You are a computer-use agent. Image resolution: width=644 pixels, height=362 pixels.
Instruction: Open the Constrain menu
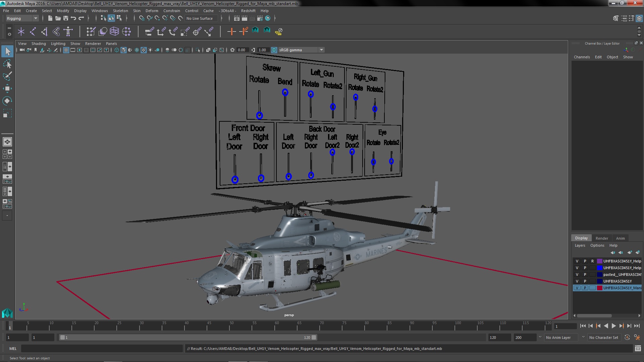pos(171,11)
